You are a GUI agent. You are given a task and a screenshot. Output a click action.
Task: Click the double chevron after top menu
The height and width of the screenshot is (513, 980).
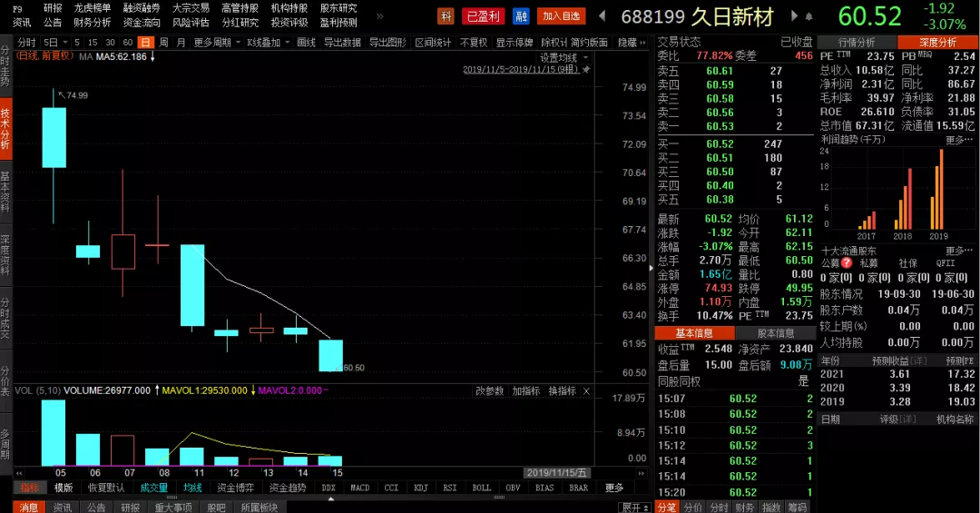tap(380, 15)
